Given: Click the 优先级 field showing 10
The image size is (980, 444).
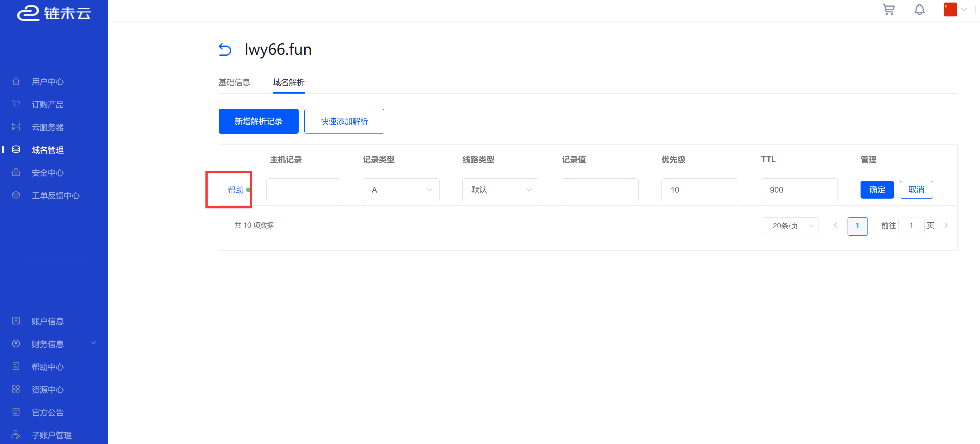Looking at the screenshot, I should pos(700,190).
